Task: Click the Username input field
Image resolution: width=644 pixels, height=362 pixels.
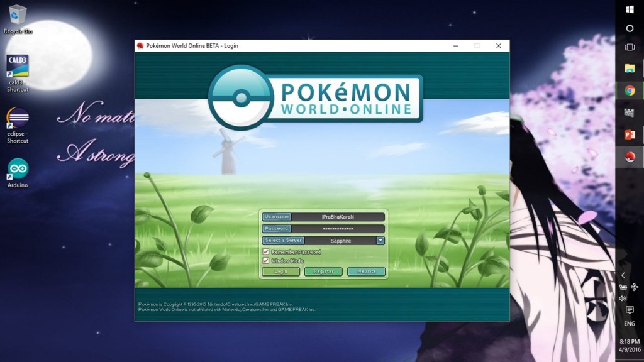Action: (x=338, y=217)
